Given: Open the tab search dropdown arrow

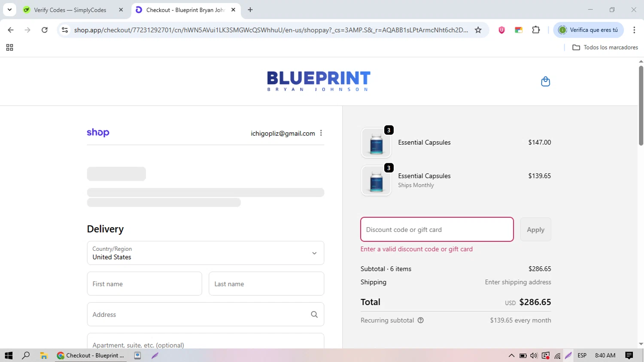Looking at the screenshot, I should 9,10.
